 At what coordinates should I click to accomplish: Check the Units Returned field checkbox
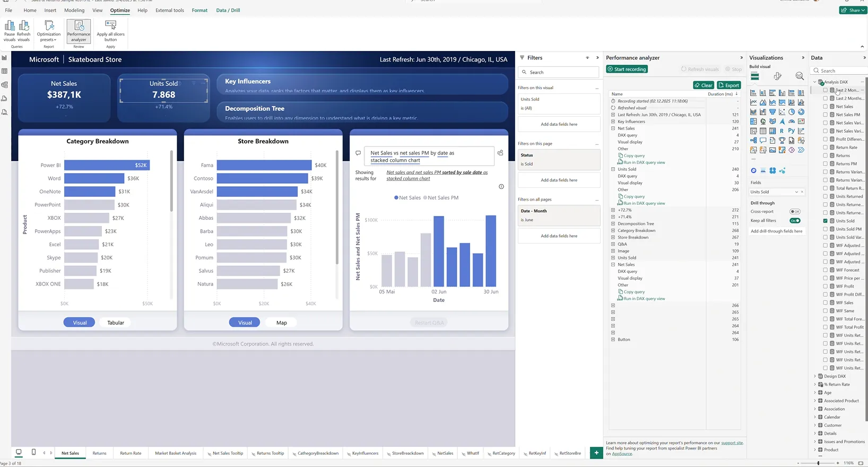coord(825,196)
